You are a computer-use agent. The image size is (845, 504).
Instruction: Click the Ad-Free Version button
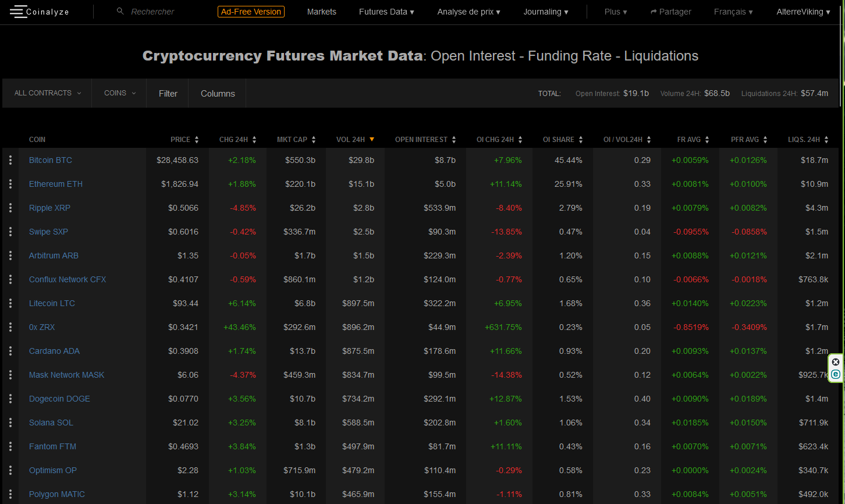(x=251, y=12)
